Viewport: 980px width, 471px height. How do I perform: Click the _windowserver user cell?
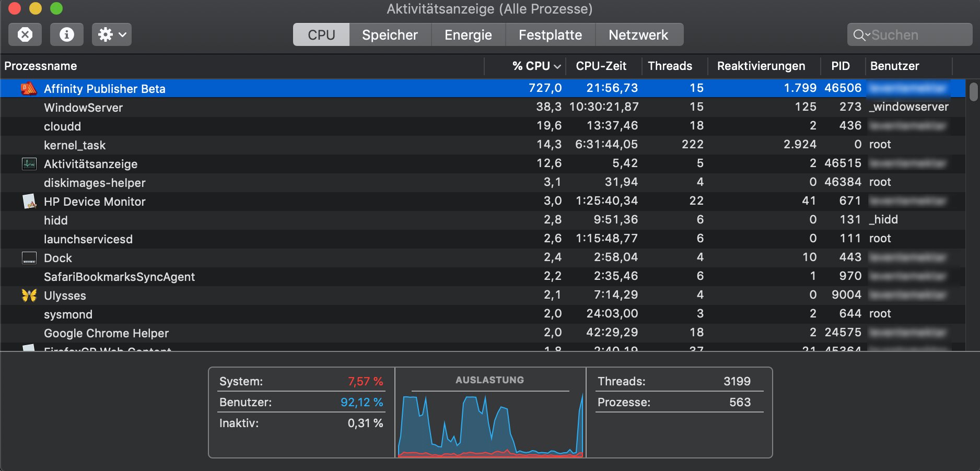[909, 107]
